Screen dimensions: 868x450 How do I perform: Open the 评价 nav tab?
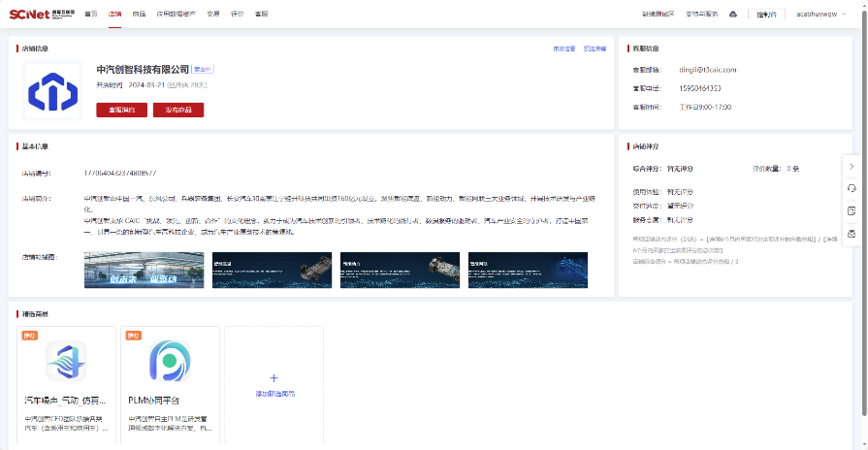point(238,15)
